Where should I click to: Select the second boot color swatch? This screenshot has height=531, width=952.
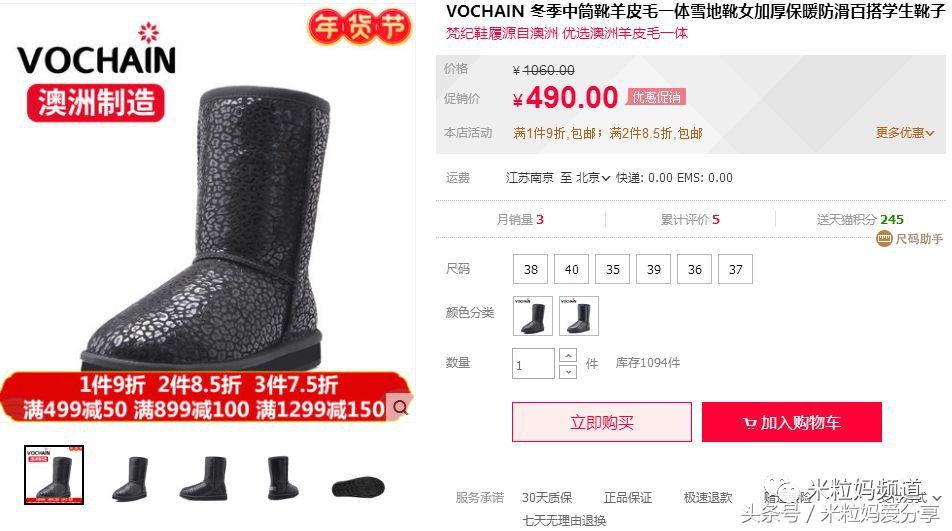(x=579, y=316)
